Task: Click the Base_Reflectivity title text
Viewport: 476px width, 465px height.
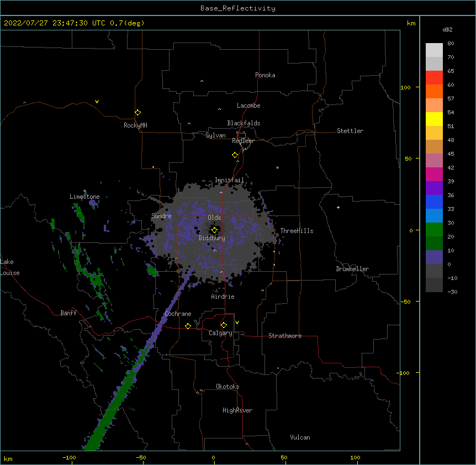Action: 238,8
